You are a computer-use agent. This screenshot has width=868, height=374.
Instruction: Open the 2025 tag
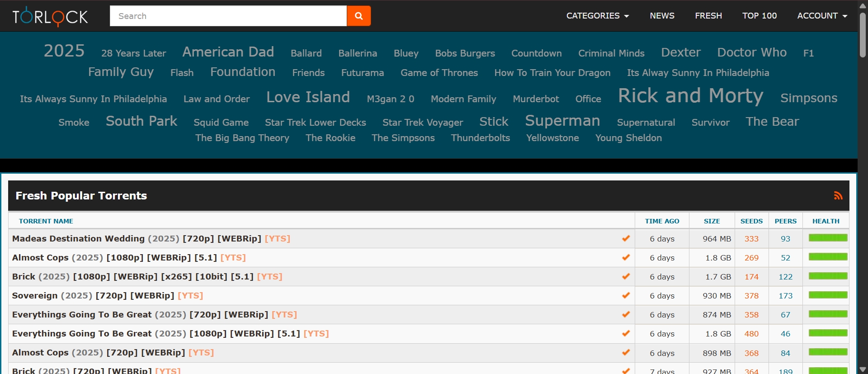[x=64, y=51]
